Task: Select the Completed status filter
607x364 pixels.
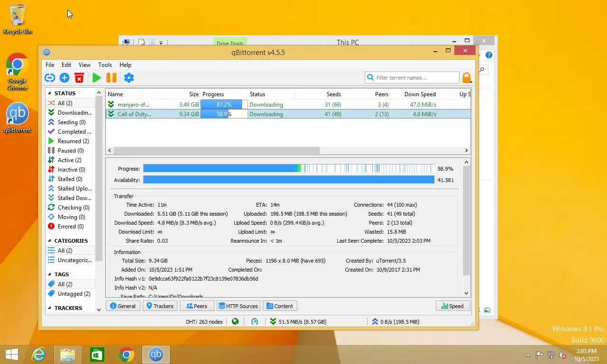Action: click(x=70, y=132)
